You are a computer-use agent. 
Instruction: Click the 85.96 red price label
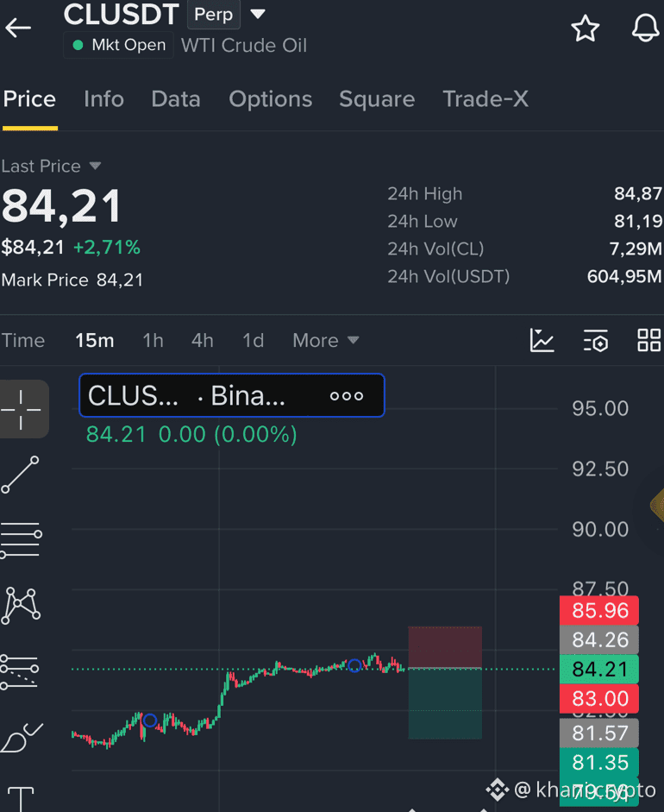[x=599, y=611]
